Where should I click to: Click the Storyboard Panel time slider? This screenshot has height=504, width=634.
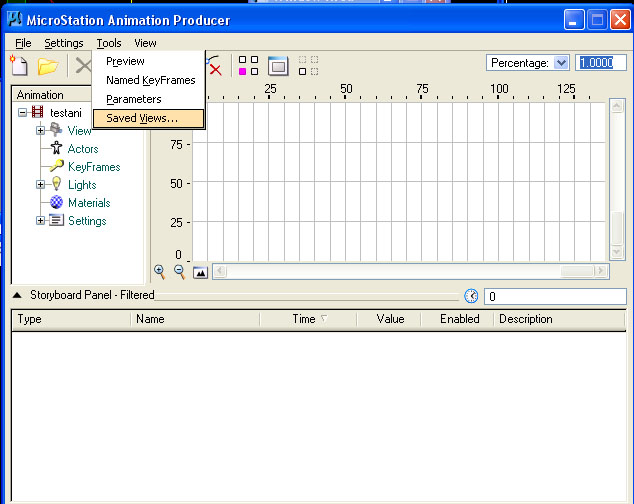click(x=308, y=296)
